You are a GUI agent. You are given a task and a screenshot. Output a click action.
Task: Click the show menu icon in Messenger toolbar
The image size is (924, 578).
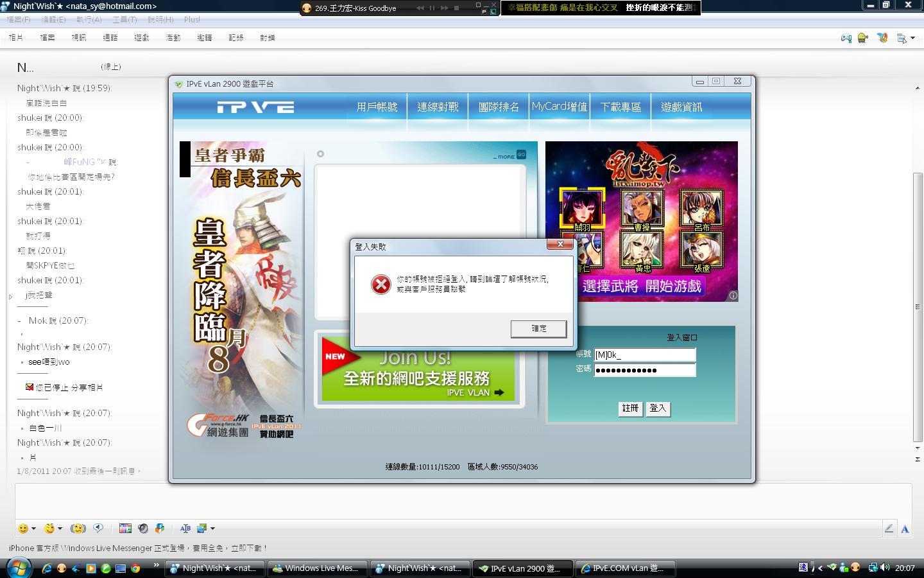click(x=902, y=39)
